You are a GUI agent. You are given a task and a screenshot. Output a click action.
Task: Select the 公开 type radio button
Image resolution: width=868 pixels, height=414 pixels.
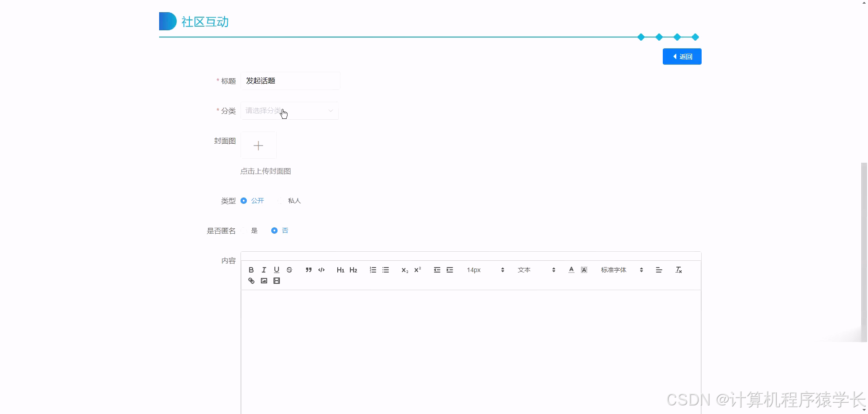[244, 201]
